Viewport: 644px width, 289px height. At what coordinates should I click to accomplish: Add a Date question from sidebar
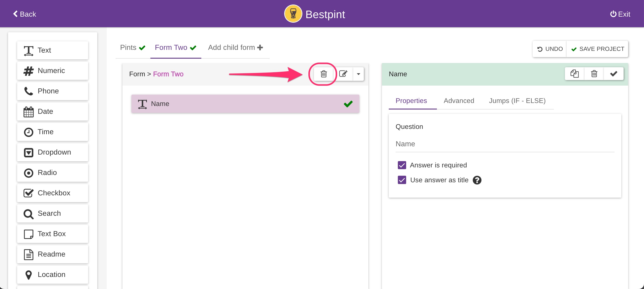tap(53, 111)
